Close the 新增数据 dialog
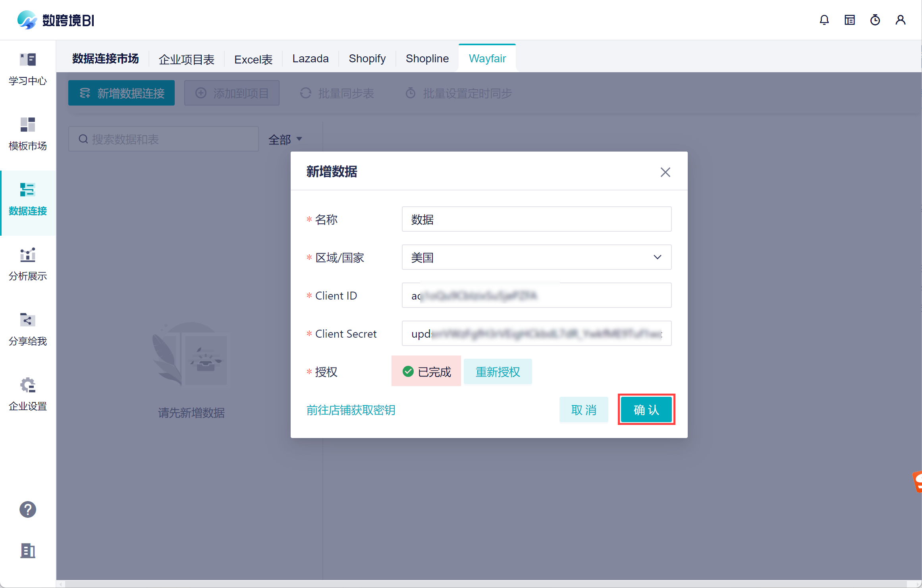 [665, 172]
